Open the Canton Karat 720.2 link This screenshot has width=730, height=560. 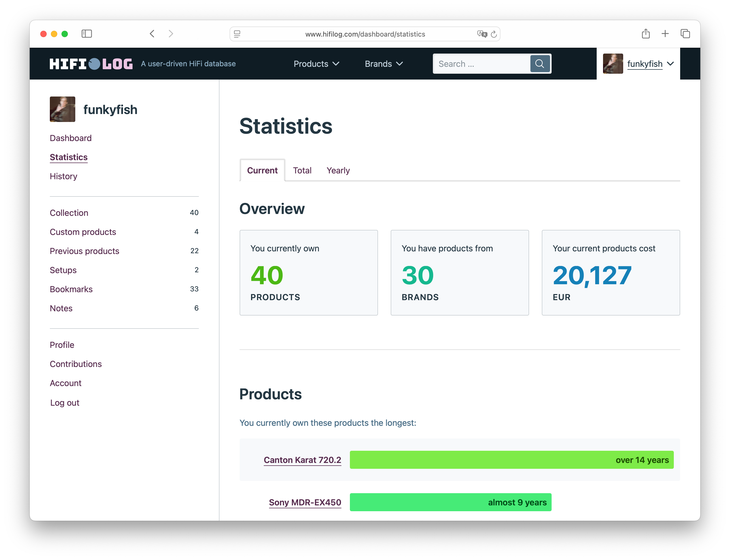[x=302, y=460]
